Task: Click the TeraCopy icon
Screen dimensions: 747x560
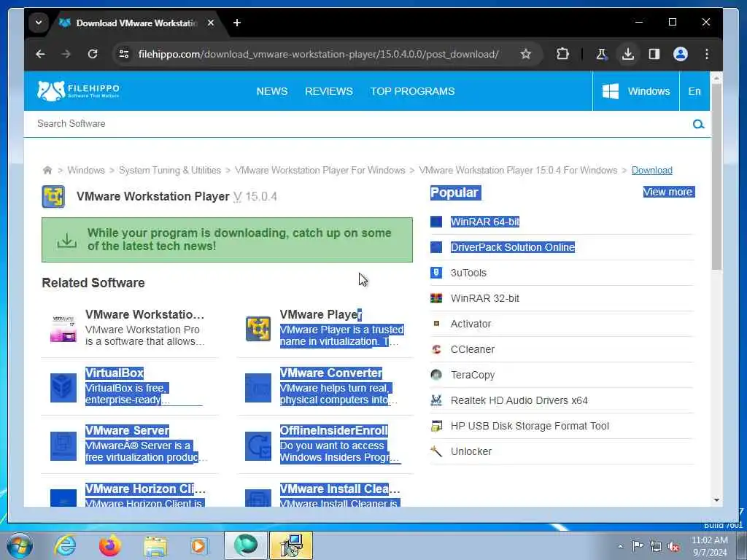Action: click(436, 375)
